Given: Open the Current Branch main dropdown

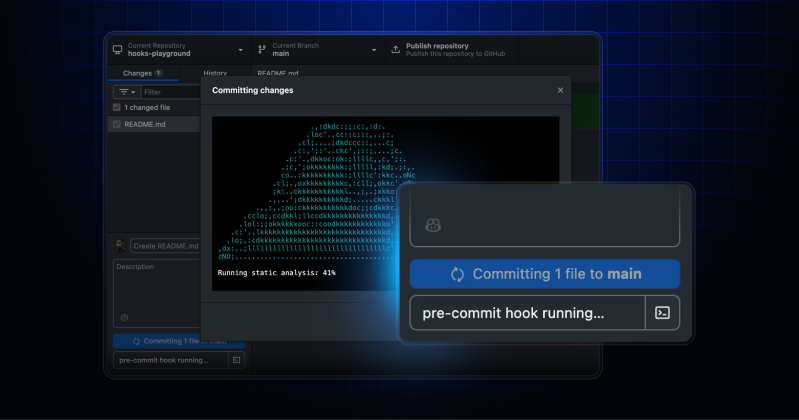Looking at the screenshot, I should [x=318, y=49].
